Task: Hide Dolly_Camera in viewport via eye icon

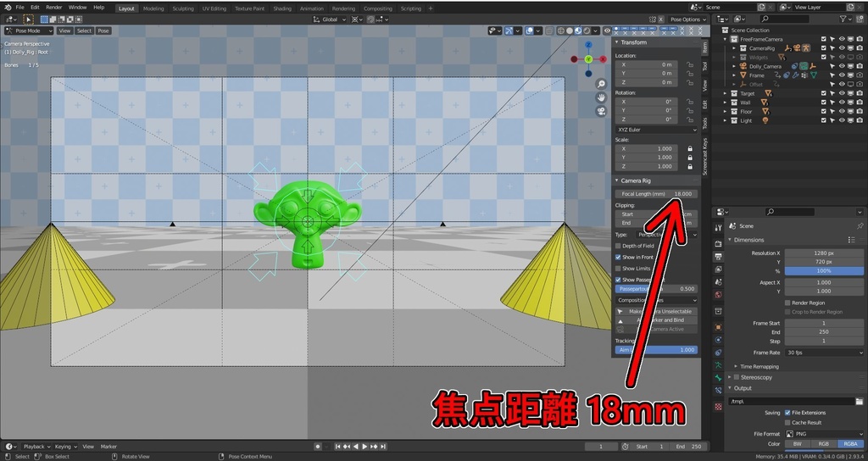Action: click(x=842, y=66)
